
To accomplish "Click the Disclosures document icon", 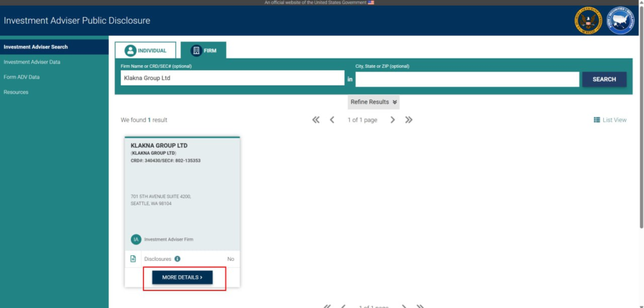I will click(x=133, y=259).
